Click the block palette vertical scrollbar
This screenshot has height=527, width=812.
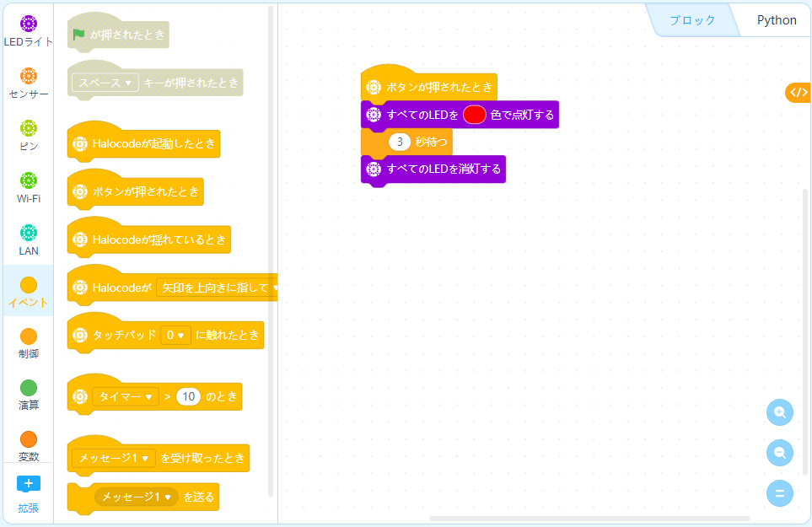click(271, 251)
